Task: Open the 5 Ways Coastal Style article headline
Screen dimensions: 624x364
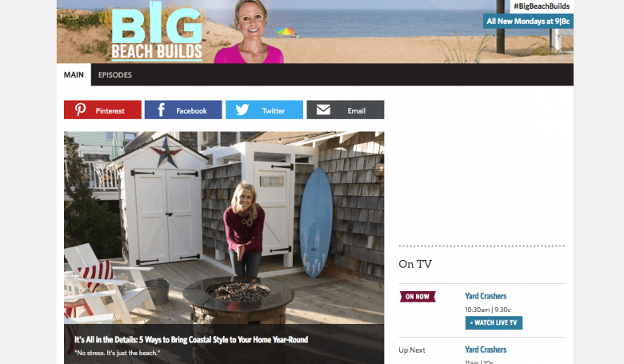Action: (x=191, y=340)
